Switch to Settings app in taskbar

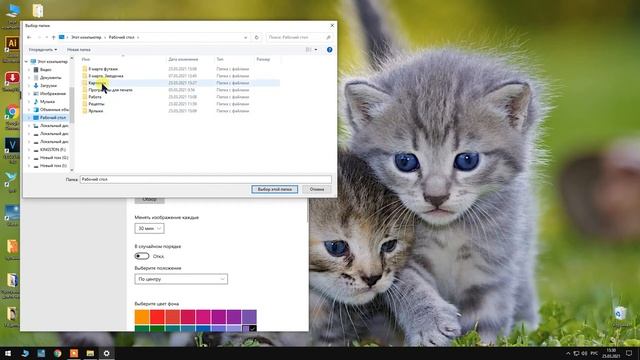pyautogui.click(x=107, y=353)
